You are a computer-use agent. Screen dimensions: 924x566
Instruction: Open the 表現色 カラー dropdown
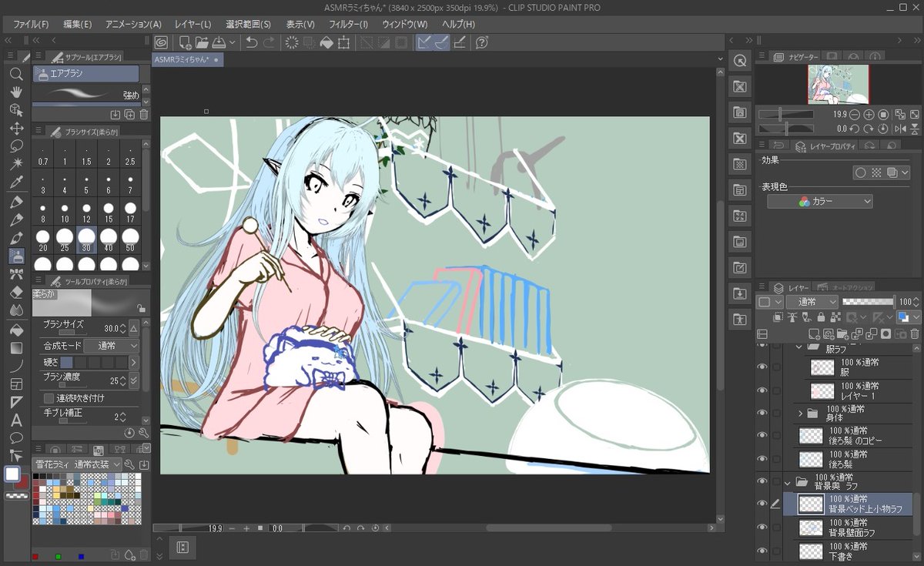pos(819,201)
